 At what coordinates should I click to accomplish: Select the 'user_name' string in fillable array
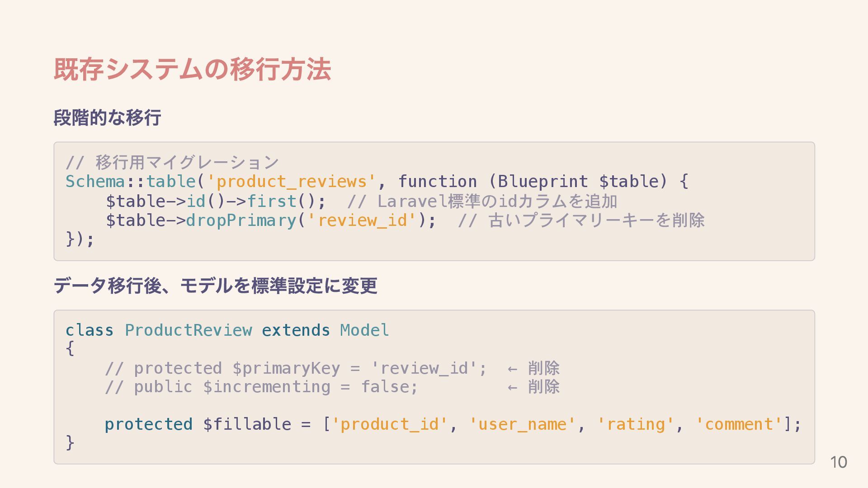[522, 424]
